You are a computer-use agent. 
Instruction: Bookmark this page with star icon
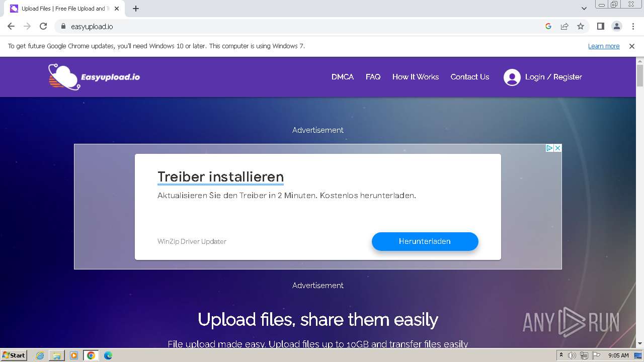[581, 26]
